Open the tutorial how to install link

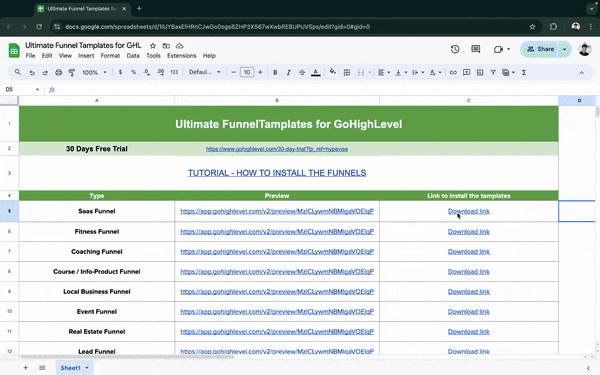[277, 173]
